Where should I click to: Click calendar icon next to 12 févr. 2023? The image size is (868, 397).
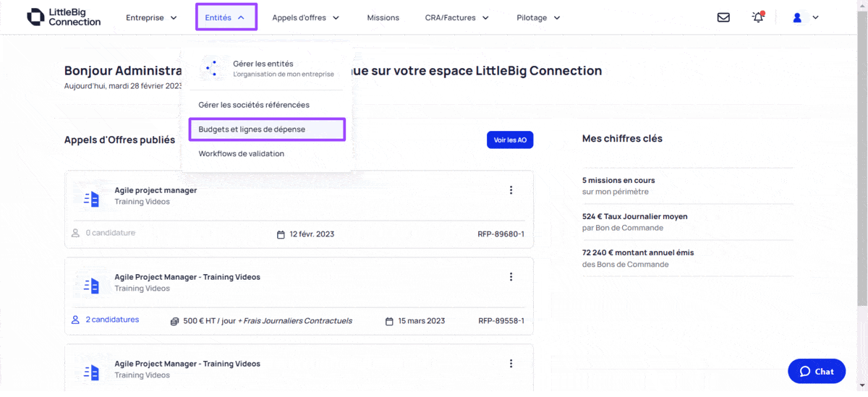pyautogui.click(x=281, y=234)
